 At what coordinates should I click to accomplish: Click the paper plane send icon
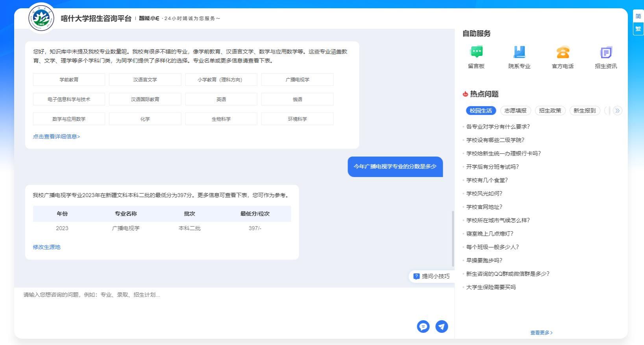[442, 326]
